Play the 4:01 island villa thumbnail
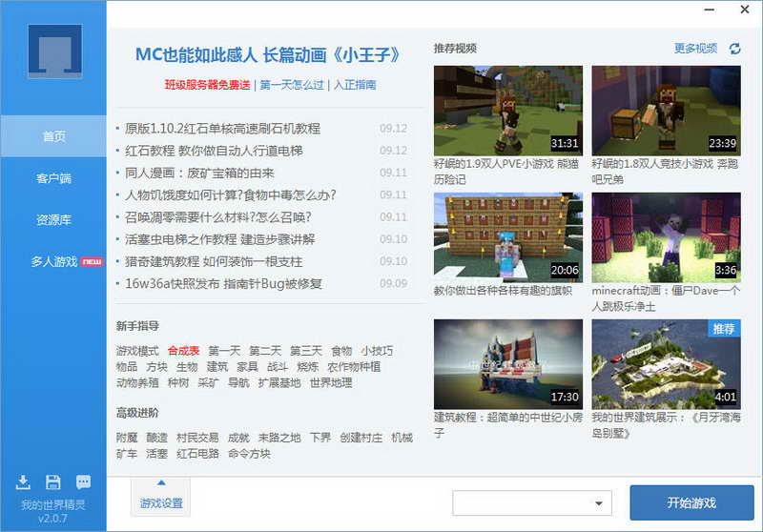The image size is (763, 532). (x=666, y=364)
